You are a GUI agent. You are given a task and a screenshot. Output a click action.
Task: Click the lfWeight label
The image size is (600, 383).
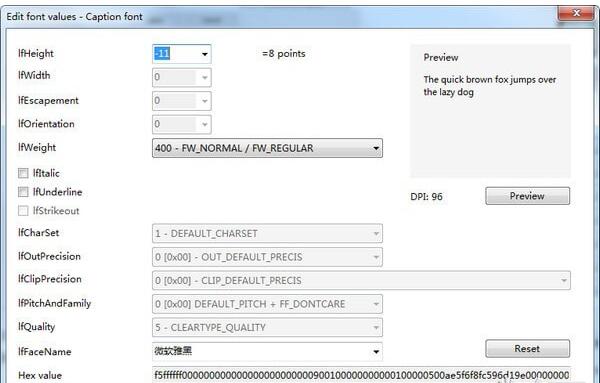tap(37, 148)
